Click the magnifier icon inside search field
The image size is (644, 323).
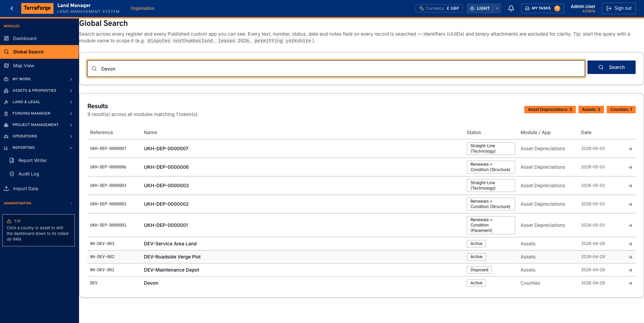point(94,69)
